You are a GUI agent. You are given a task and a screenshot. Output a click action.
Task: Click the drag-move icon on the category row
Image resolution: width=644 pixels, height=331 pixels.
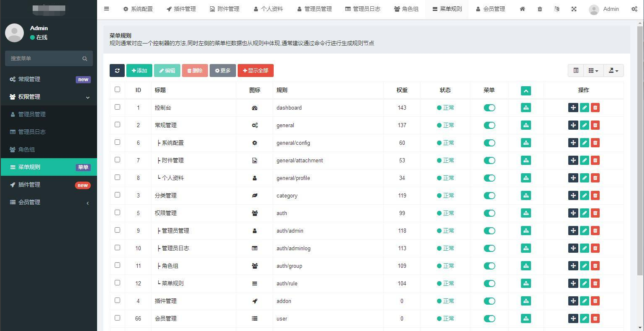tap(573, 195)
